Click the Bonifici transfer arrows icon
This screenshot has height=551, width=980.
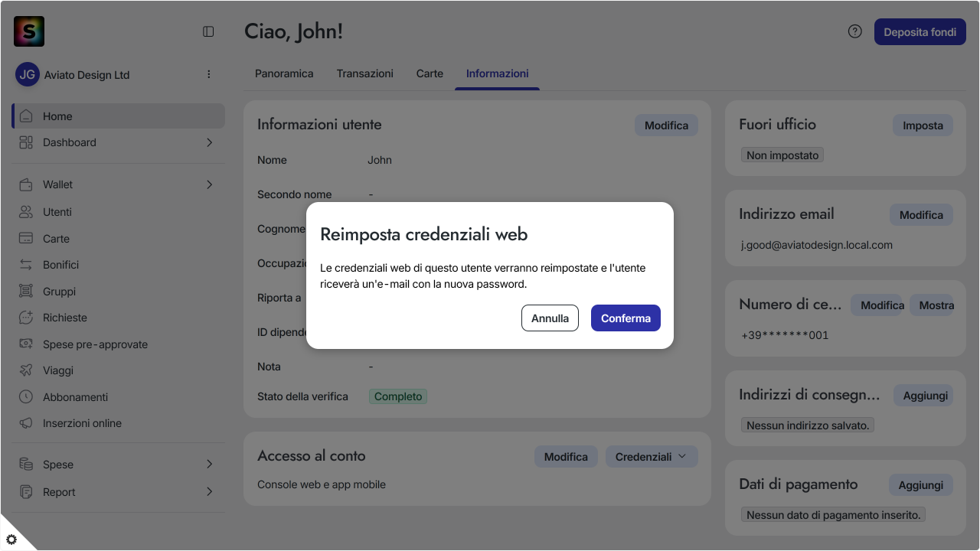click(26, 265)
